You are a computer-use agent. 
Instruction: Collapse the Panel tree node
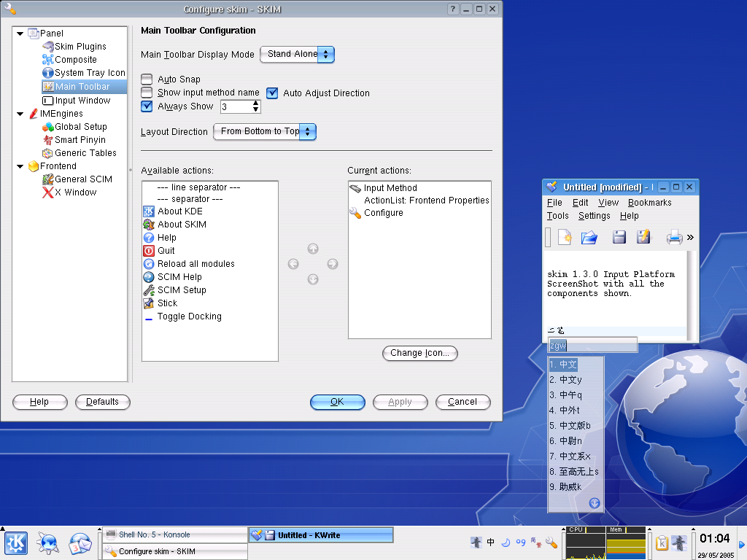click(20, 34)
